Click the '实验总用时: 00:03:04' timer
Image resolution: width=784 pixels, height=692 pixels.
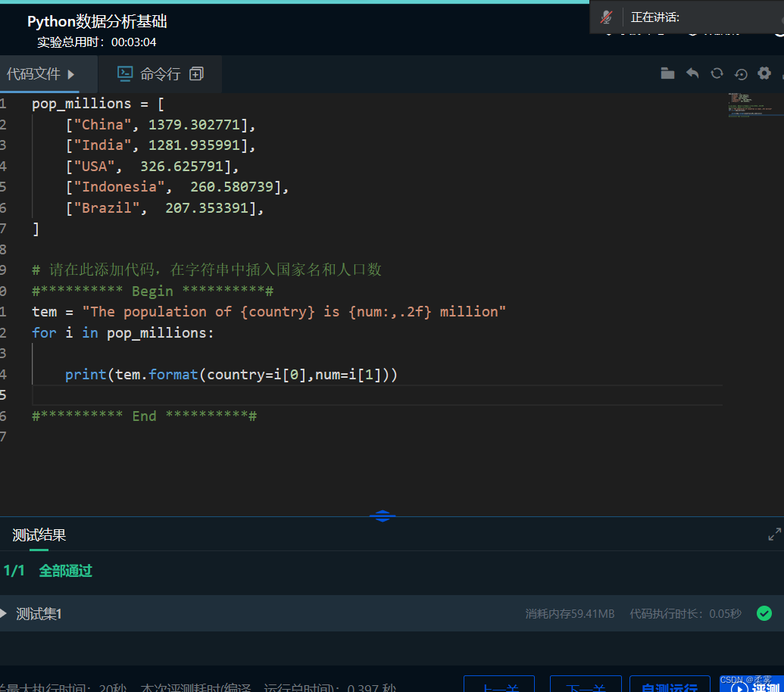click(96, 42)
